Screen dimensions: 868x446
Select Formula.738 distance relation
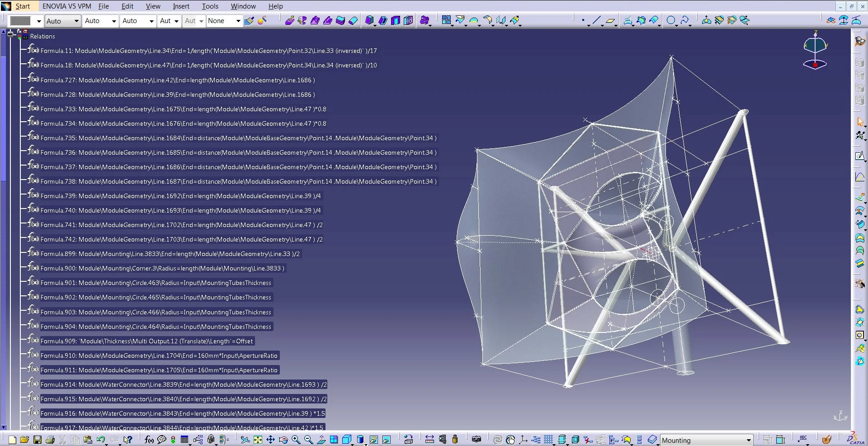(238, 181)
